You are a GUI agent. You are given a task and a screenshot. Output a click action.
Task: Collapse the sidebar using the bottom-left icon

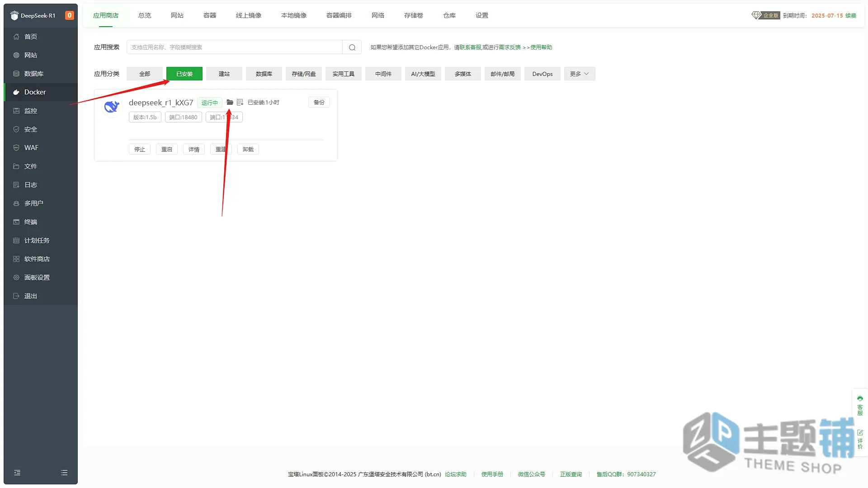point(17,473)
